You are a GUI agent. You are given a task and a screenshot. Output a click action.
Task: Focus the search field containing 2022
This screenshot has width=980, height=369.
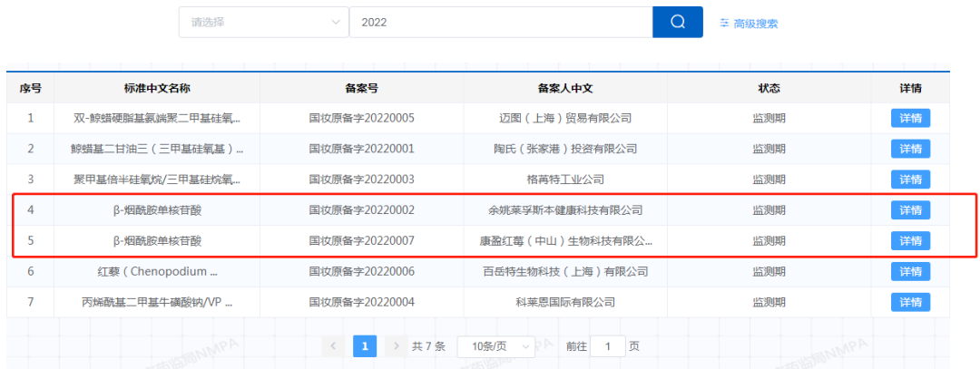click(x=500, y=23)
